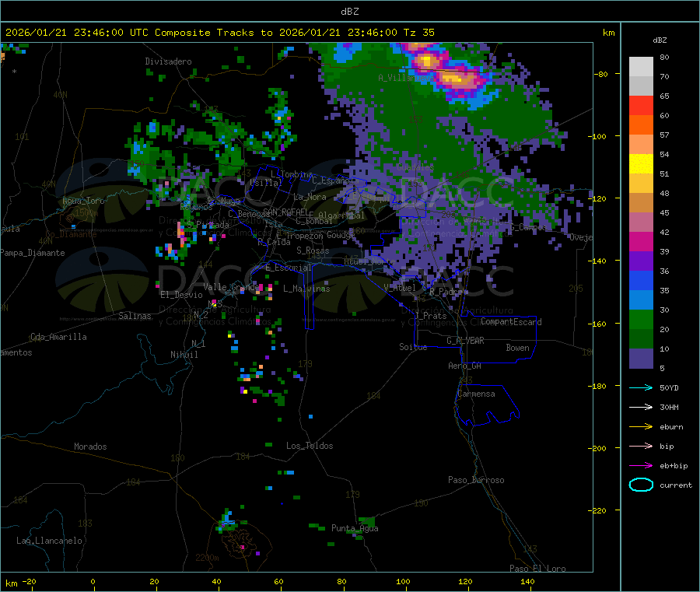Click the cyan 'current' ellipse legend icon
700x592 pixels.
[x=641, y=485]
